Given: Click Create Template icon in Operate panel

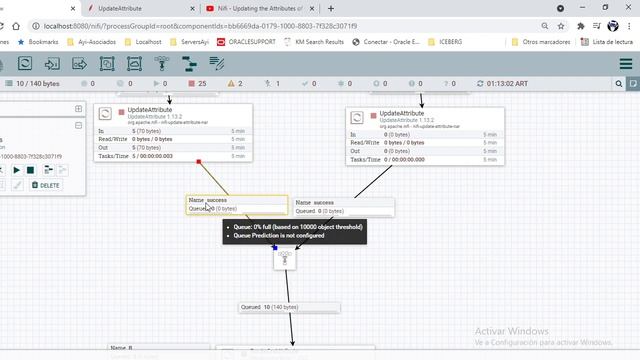Looking at the screenshot, I should [48, 170].
